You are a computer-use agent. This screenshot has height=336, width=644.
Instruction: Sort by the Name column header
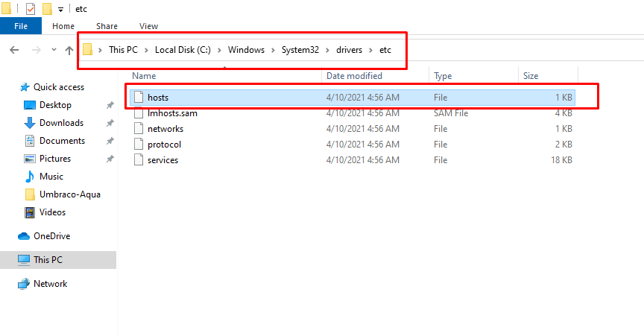click(144, 76)
